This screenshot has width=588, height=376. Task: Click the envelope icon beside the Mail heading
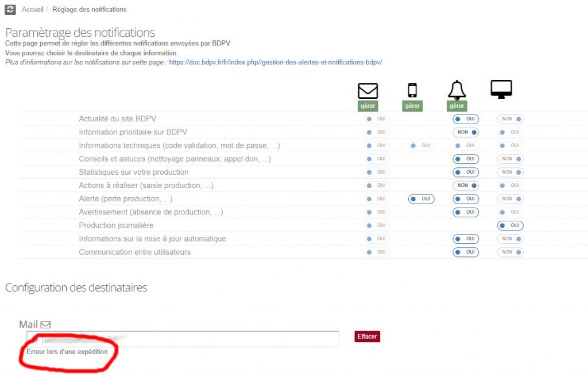click(x=46, y=324)
